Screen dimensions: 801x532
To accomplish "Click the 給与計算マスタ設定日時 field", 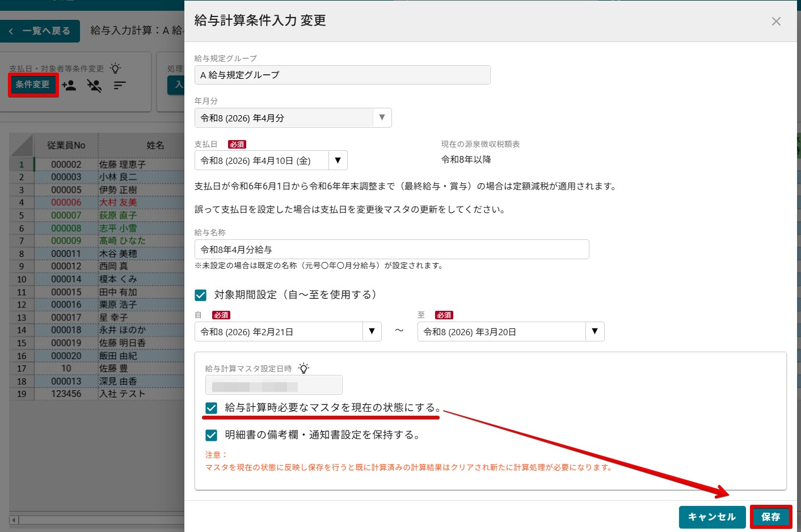I will [274, 385].
